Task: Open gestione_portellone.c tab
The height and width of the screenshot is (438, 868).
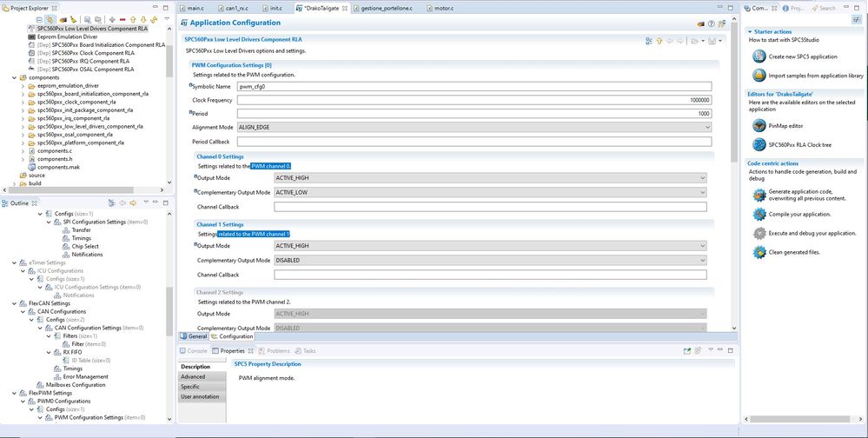Action: 387,9
